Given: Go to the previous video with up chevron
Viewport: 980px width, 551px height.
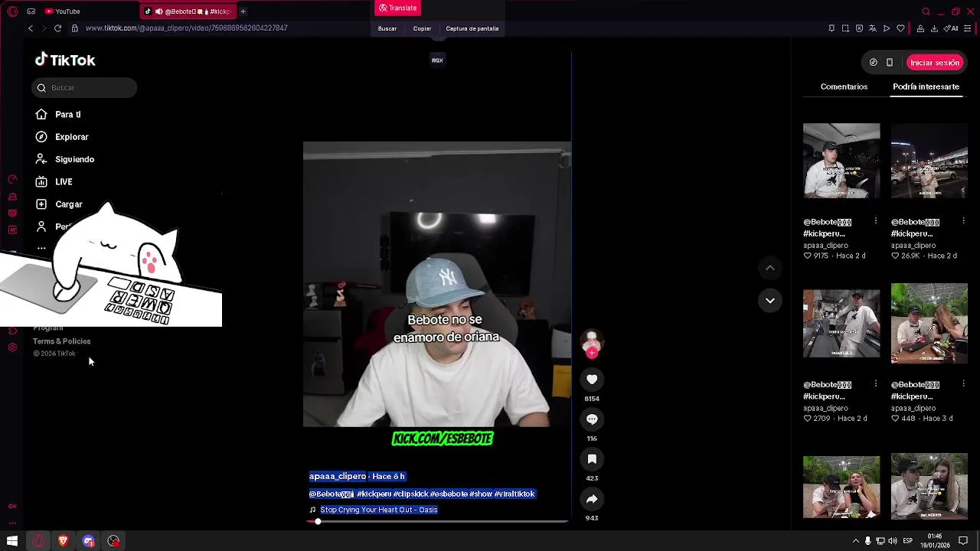Looking at the screenshot, I should coord(770,268).
